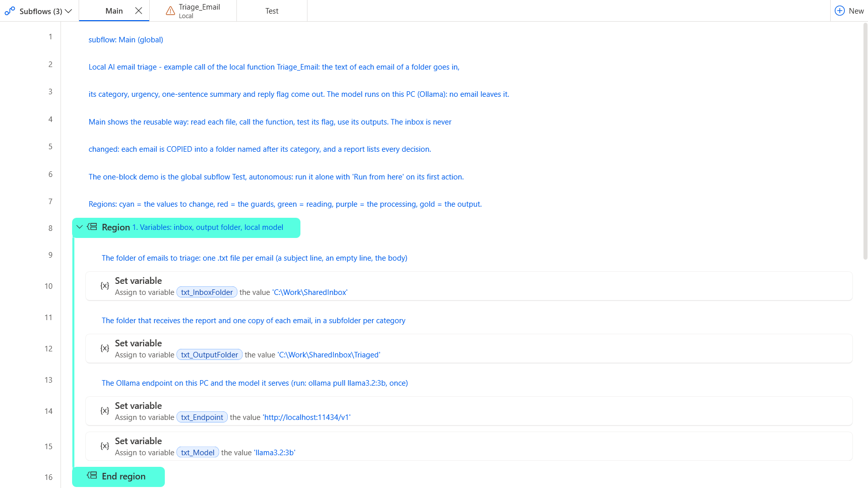
Task: Click the End region icon
Action: pos(92,475)
